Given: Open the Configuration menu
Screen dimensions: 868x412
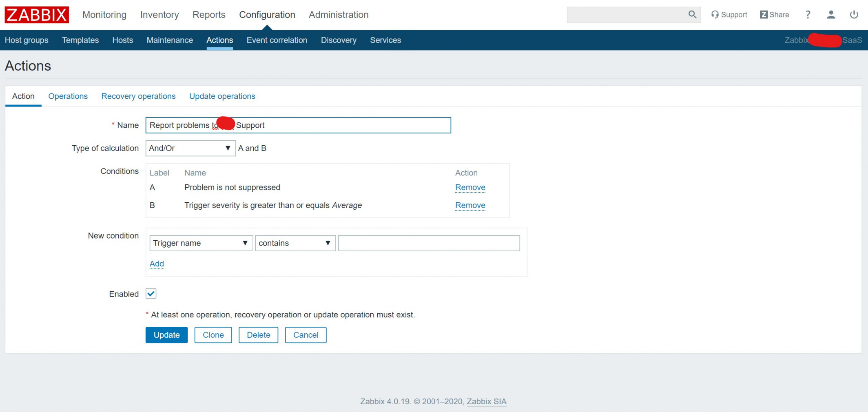Looking at the screenshot, I should click(267, 15).
